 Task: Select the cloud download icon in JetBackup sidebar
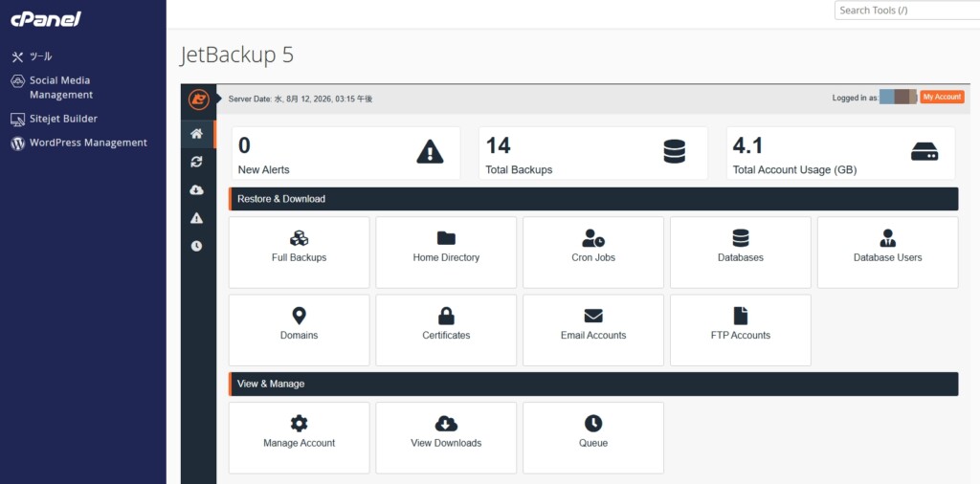point(197,189)
